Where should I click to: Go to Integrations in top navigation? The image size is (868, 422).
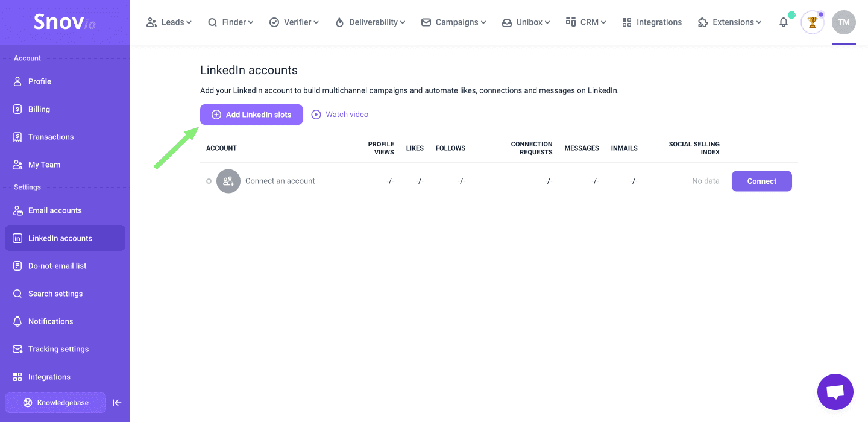[x=652, y=22]
